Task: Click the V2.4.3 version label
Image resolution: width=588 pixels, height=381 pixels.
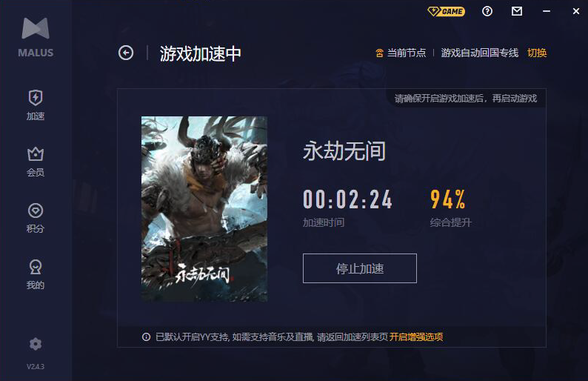Action: tap(36, 366)
